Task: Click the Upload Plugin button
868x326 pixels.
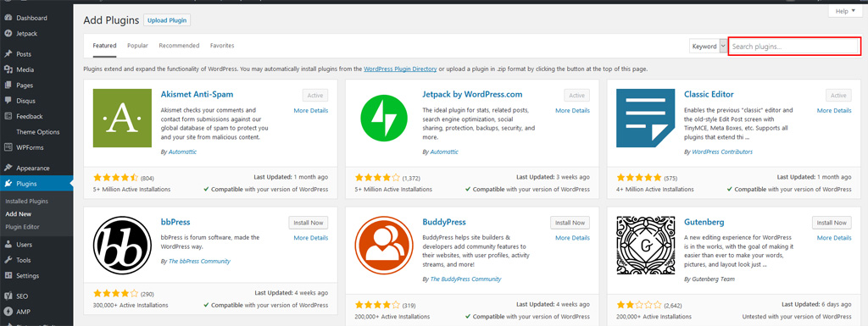Action: click(167, 20)
